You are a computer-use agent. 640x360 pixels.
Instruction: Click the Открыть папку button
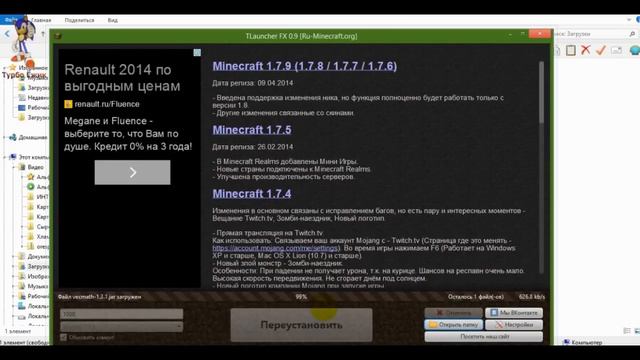click(x=454, y=325)
